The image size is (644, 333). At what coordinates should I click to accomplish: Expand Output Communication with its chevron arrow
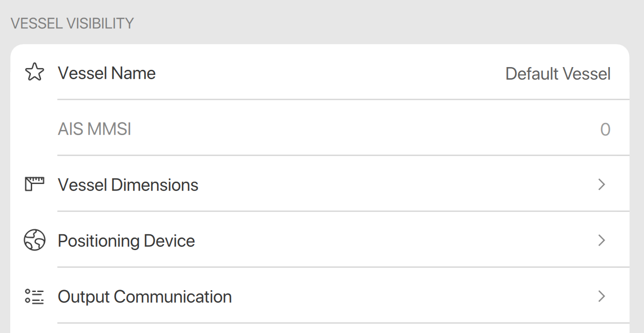602,296
